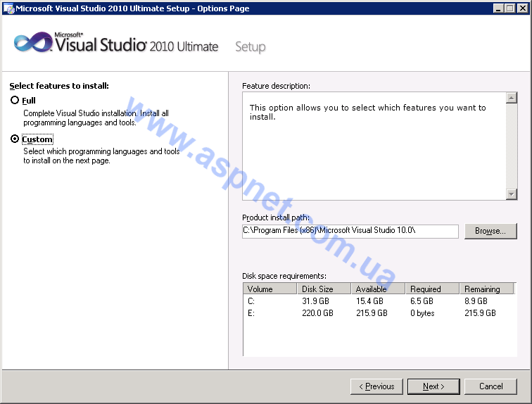Sort by the Remaining column header
532x404 pixels.
coord(487,289)
